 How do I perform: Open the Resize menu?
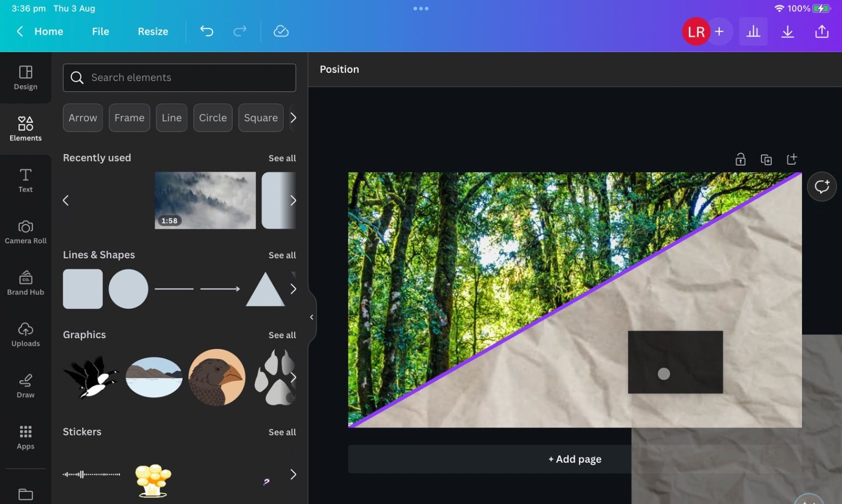point(153,31)
